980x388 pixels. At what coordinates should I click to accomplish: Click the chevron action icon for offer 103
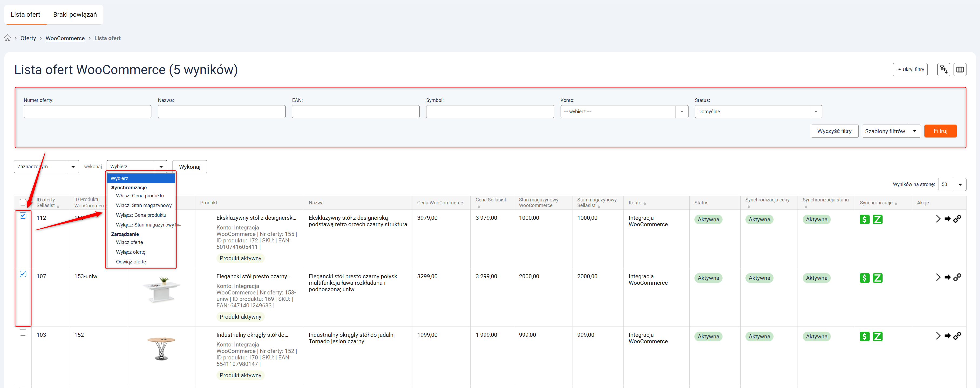[x=938, y=336]
